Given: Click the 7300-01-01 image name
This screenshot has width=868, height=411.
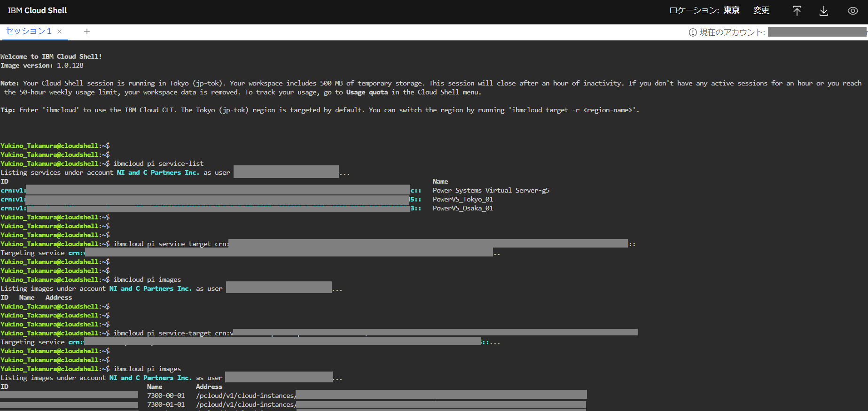Looking at the screenshot, I should (x=166, y=404).
